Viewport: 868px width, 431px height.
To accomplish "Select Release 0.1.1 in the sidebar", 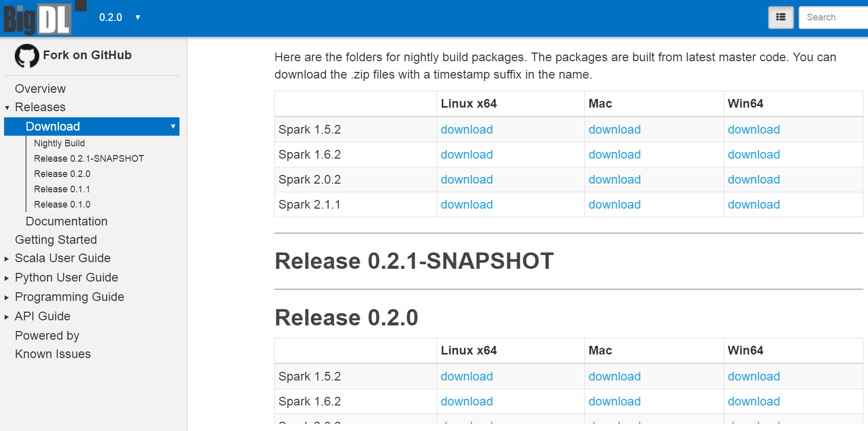I will pyautogui.click(x=62, y=189).
